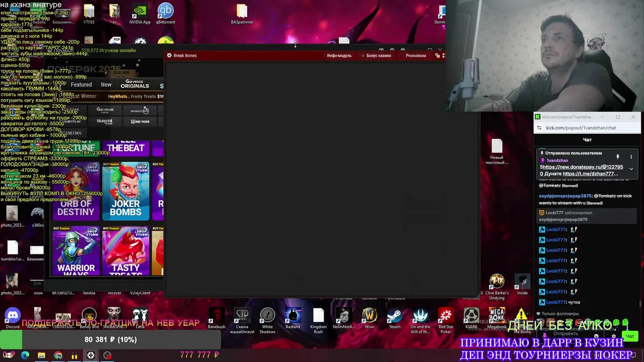Open the NVIDIA App desktop shortcut

(140, 14)
